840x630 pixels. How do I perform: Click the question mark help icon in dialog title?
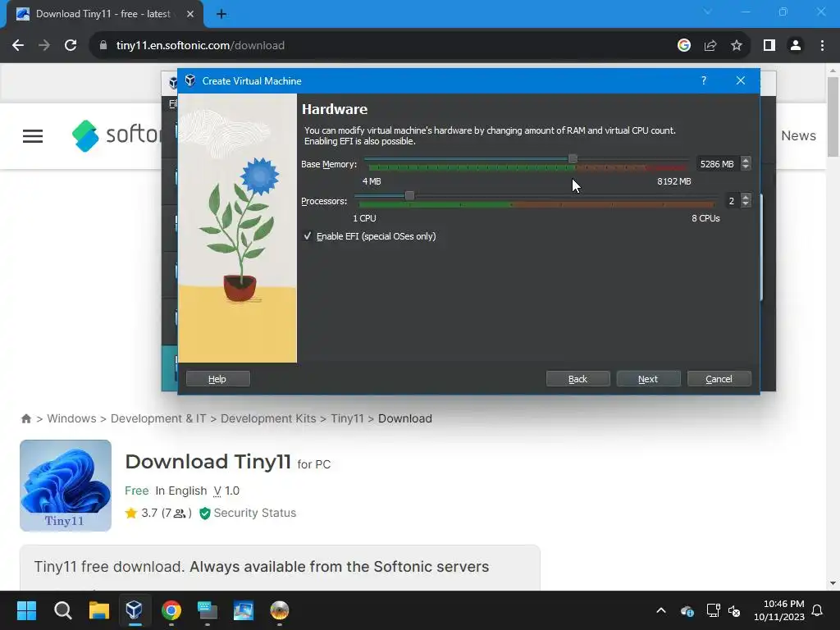(703, 80)
